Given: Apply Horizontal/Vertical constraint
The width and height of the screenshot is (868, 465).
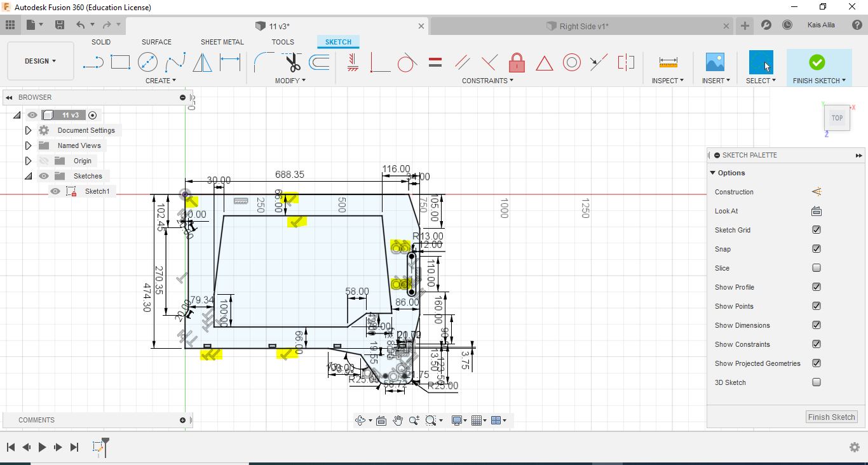Looking at the screenshot, I should coord(353,62).
